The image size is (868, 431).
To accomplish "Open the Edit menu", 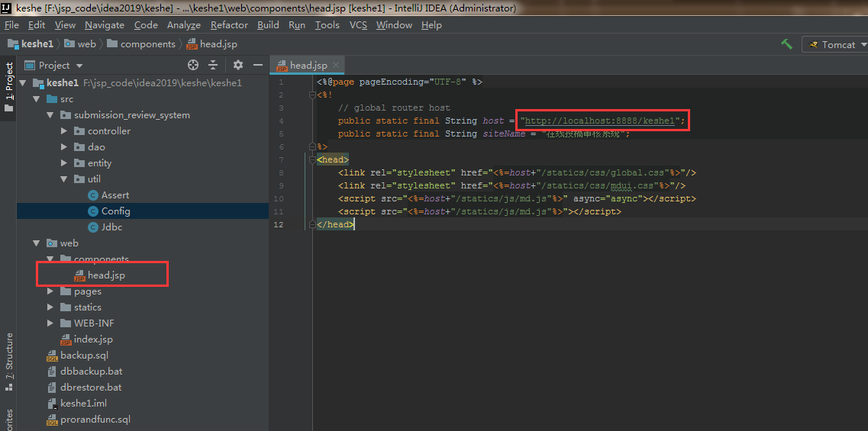I will [37, 25].
